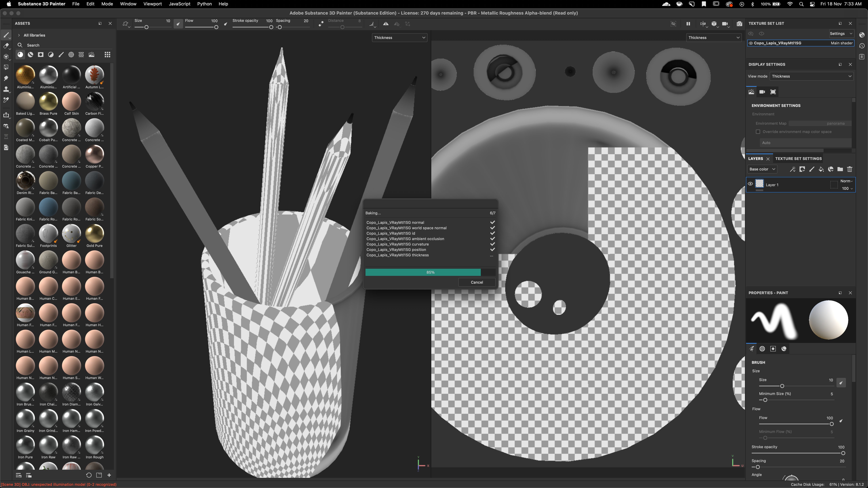Filter assets by Brushes icon

[61, 55]
